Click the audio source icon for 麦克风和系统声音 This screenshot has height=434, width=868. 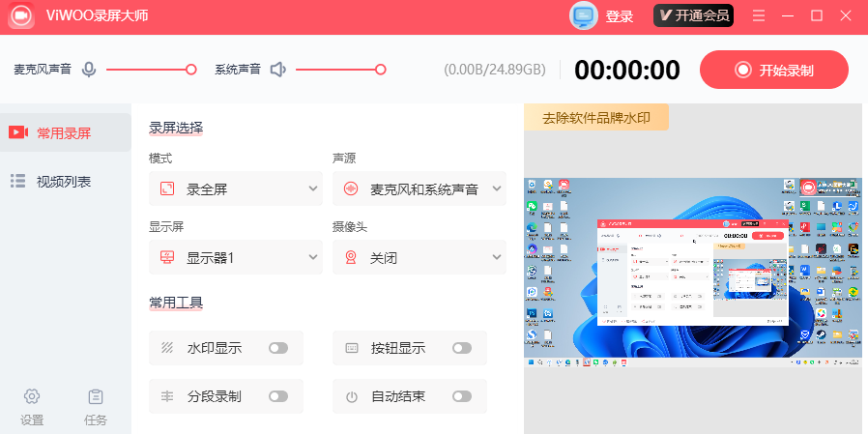click(351, 188)
